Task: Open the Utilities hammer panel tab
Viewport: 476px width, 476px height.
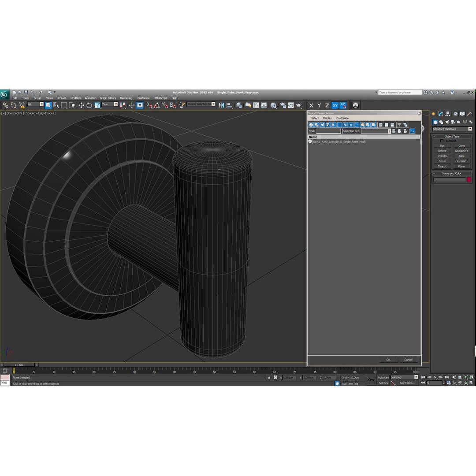Action: point(469,114)
